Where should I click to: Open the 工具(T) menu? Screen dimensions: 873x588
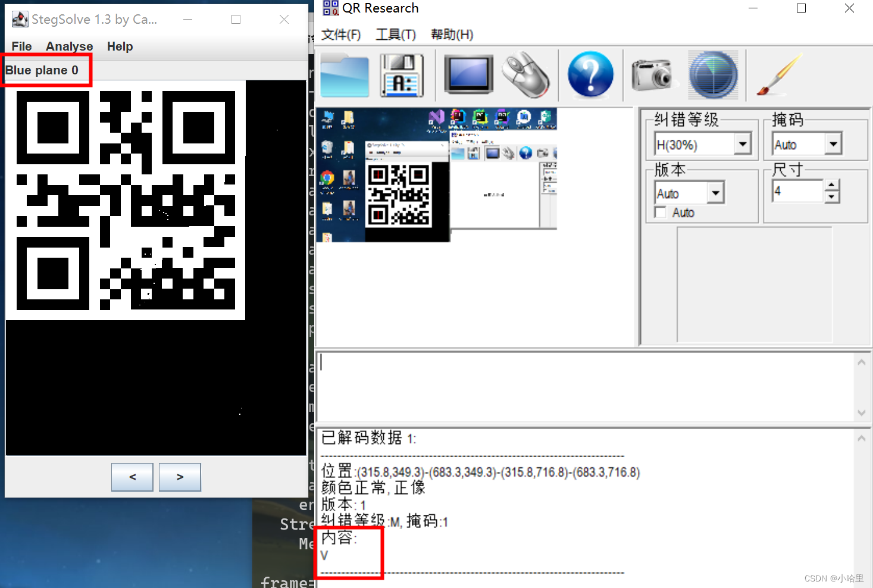click(x=396, y=35)
